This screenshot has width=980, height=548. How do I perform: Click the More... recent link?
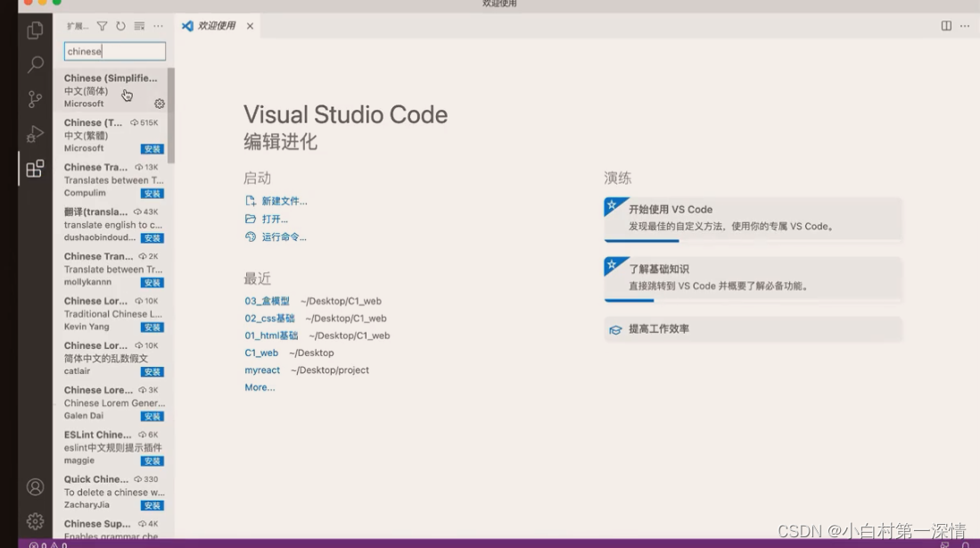(259, 387)
